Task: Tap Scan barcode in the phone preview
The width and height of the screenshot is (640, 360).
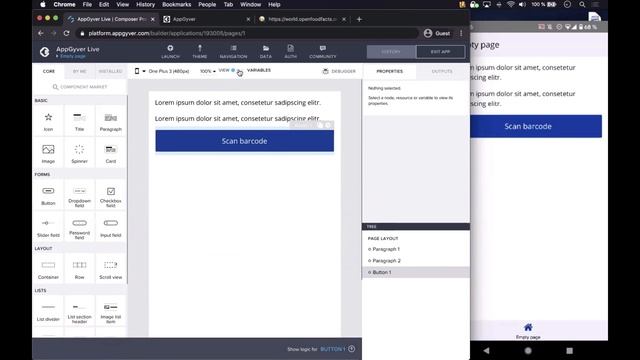Action: (x=536, y=126)
